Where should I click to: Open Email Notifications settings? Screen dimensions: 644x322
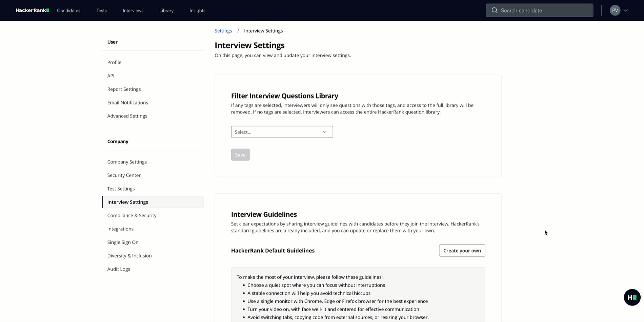click(127, 102)
